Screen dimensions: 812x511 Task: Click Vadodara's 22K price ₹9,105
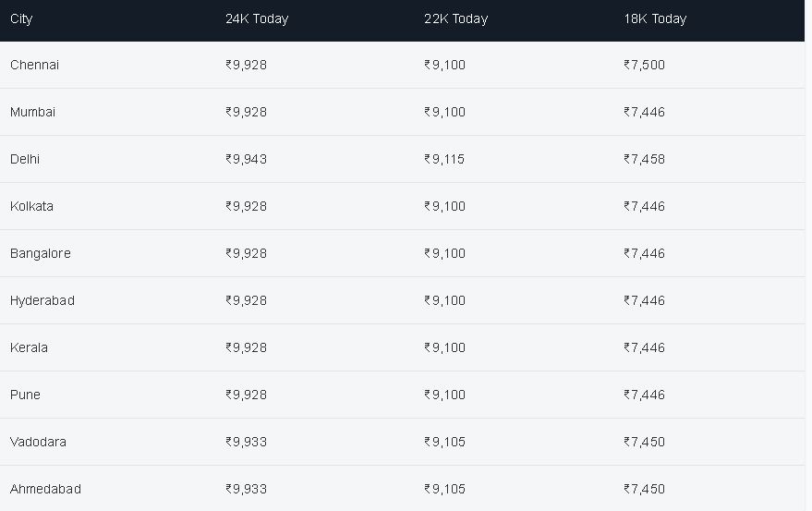pos(445,442)
